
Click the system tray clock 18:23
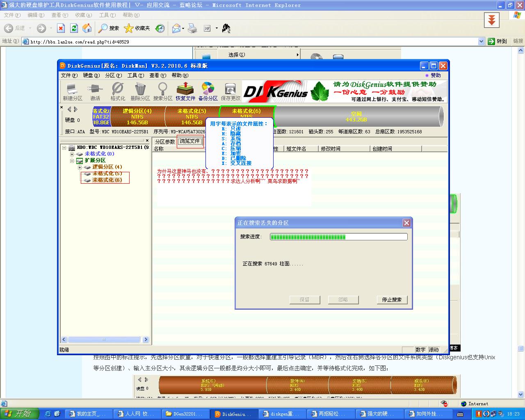pyautogui.click(x=513, y=414)
